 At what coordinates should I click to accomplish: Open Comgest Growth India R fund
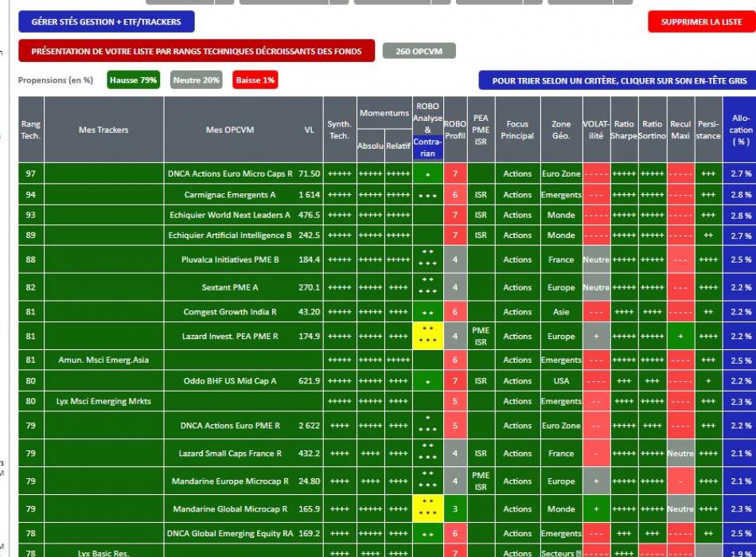point(230,312)
